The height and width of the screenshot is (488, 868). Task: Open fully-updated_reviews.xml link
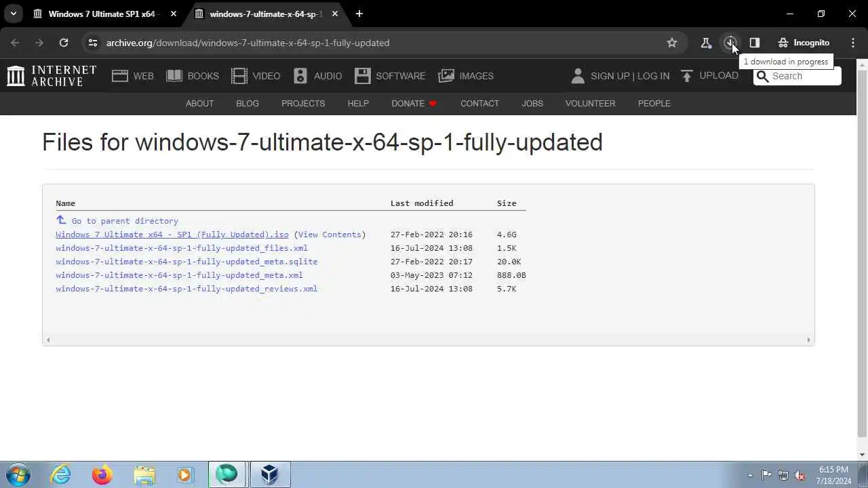coord(186,289)
